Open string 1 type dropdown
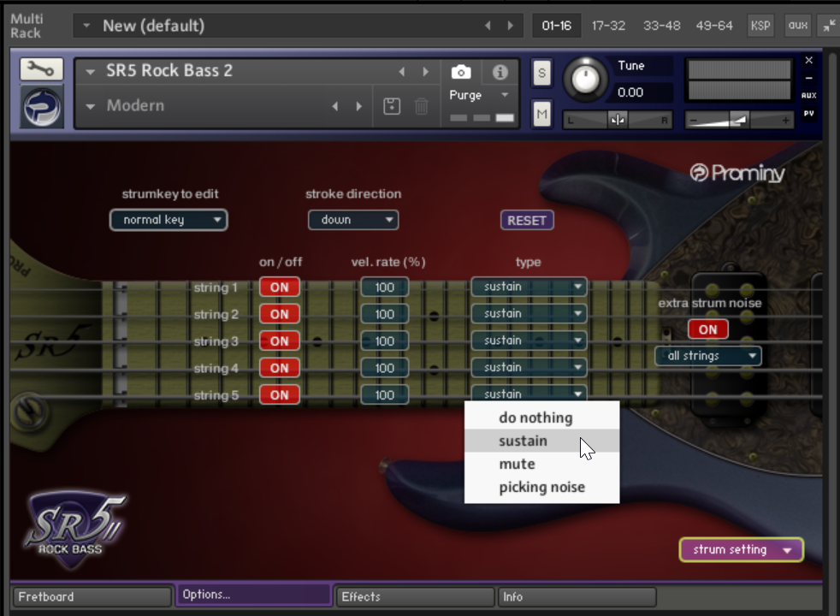Image resolution: width=840 pixels, height=616 pixels. coord(529,287)
